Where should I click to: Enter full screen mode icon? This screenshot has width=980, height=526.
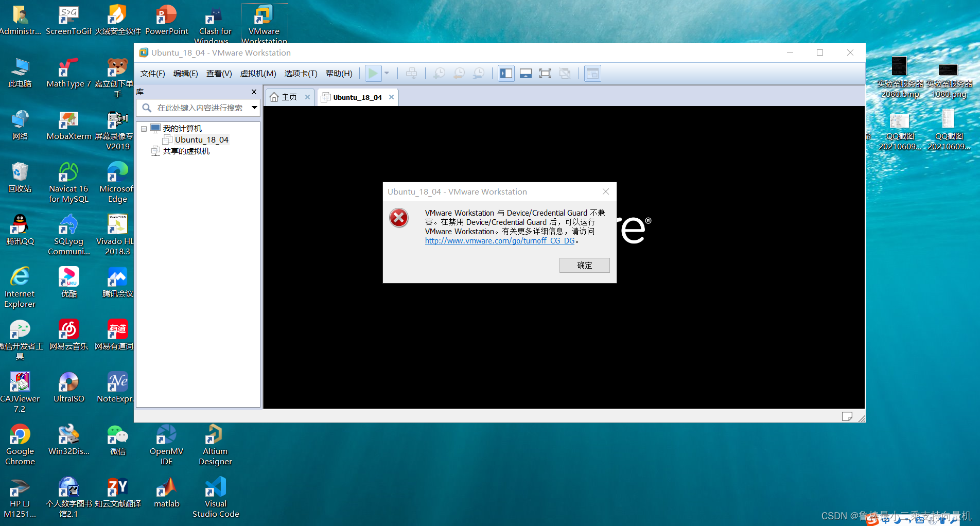tap(545, 73)
